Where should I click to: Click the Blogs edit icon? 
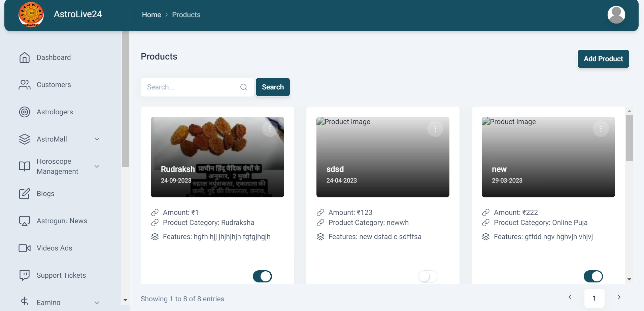(x=25, y=194)
